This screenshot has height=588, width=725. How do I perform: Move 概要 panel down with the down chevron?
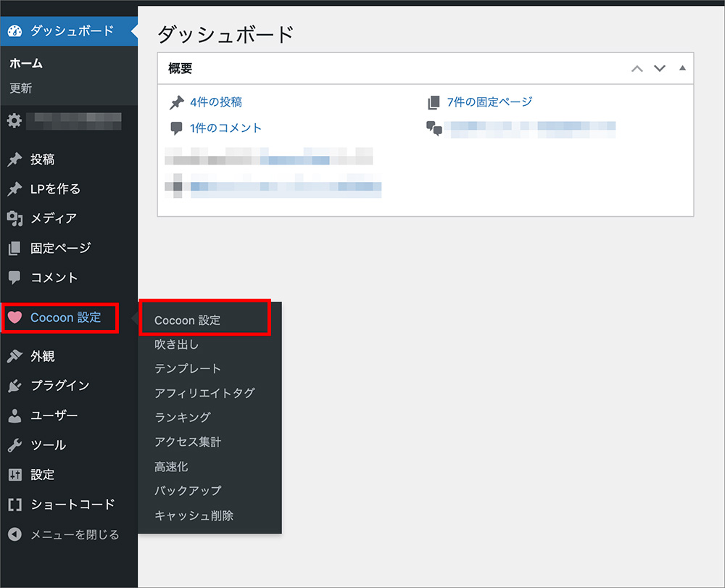click(x=660, y=68)
